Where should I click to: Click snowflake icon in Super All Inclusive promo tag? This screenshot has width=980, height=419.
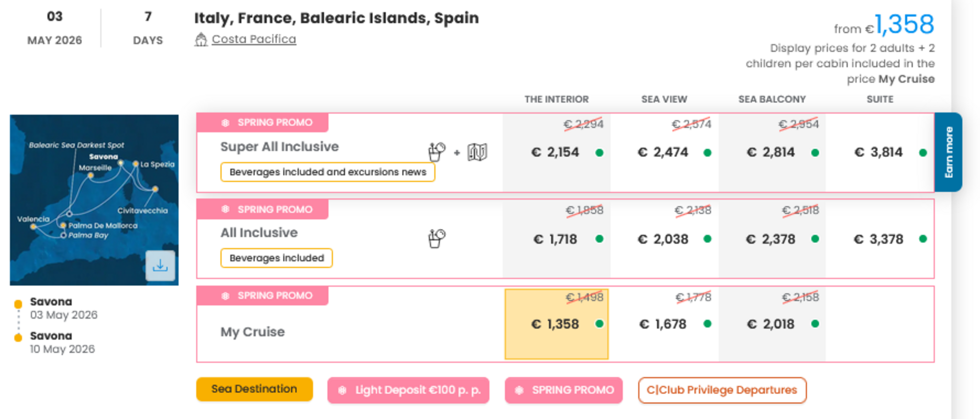226,123
